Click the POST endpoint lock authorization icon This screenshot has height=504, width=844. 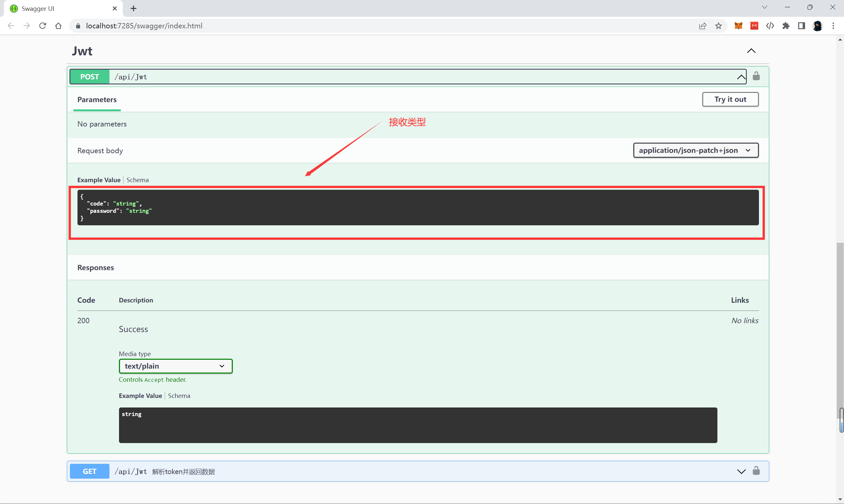pyautogui.click(x=756, y=76)
